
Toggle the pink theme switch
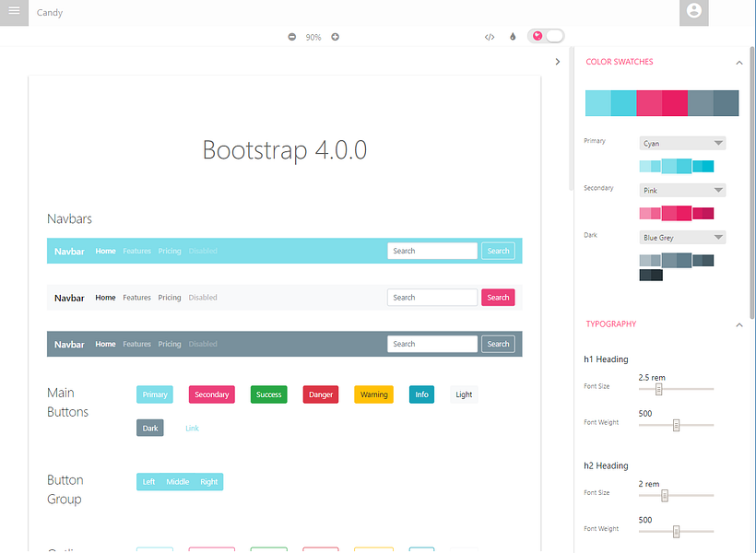546,36
